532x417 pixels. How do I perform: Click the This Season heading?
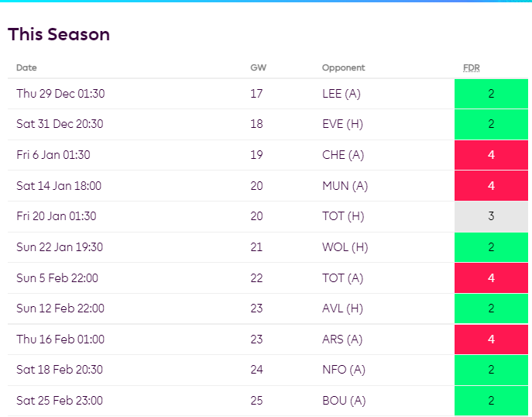tap(59, 35)
